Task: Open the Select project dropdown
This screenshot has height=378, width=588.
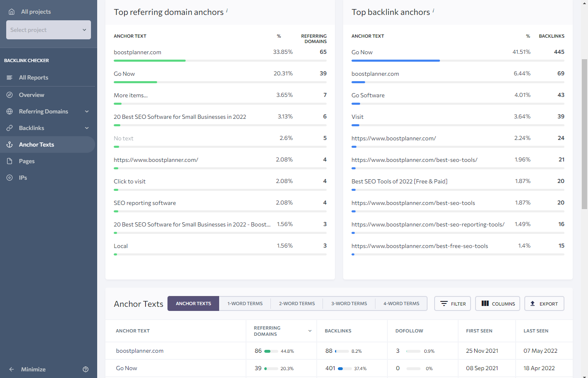Action: [48, 30]
